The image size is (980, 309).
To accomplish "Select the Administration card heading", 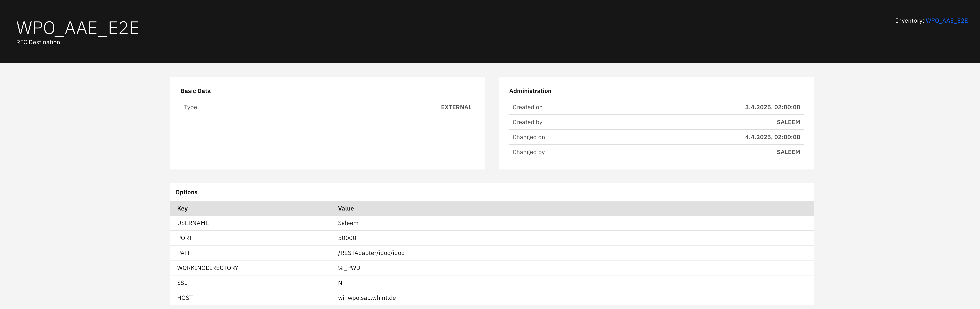I will (530, 91).
